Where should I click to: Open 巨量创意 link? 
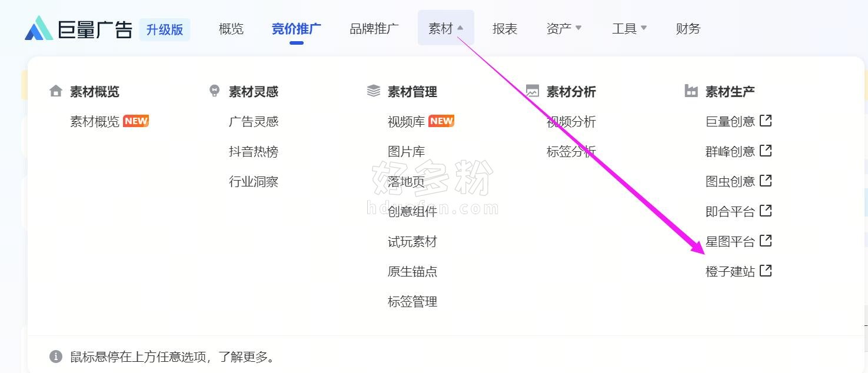click(x=730, y=122)
